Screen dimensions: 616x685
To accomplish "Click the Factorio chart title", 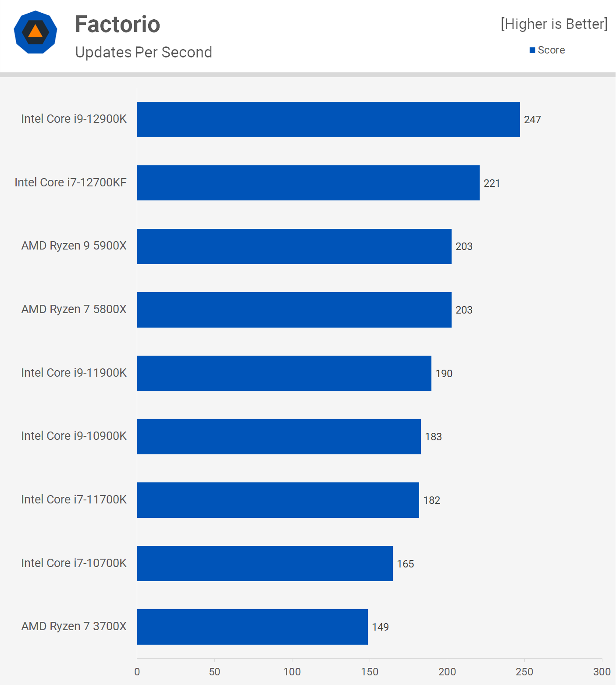I will click(118, 24).
